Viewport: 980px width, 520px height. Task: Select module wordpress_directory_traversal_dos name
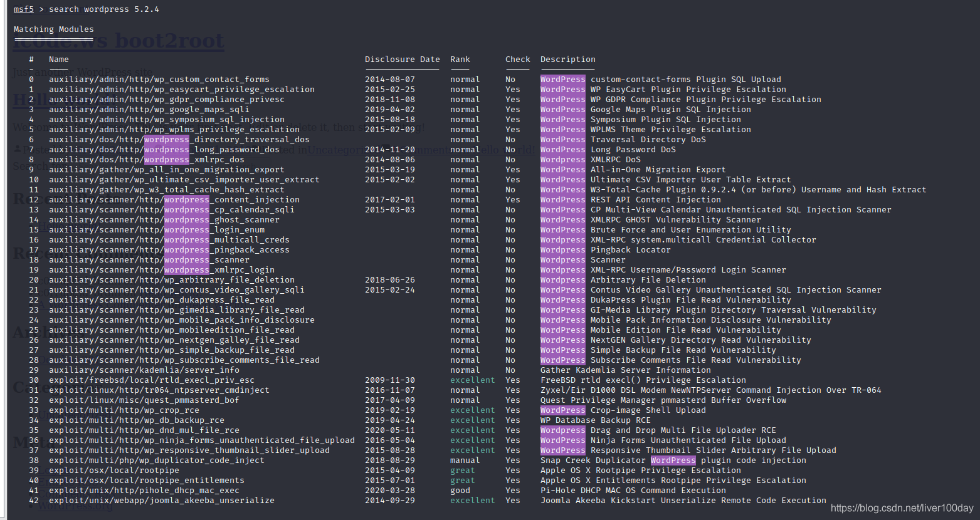[x=179, y=140]
